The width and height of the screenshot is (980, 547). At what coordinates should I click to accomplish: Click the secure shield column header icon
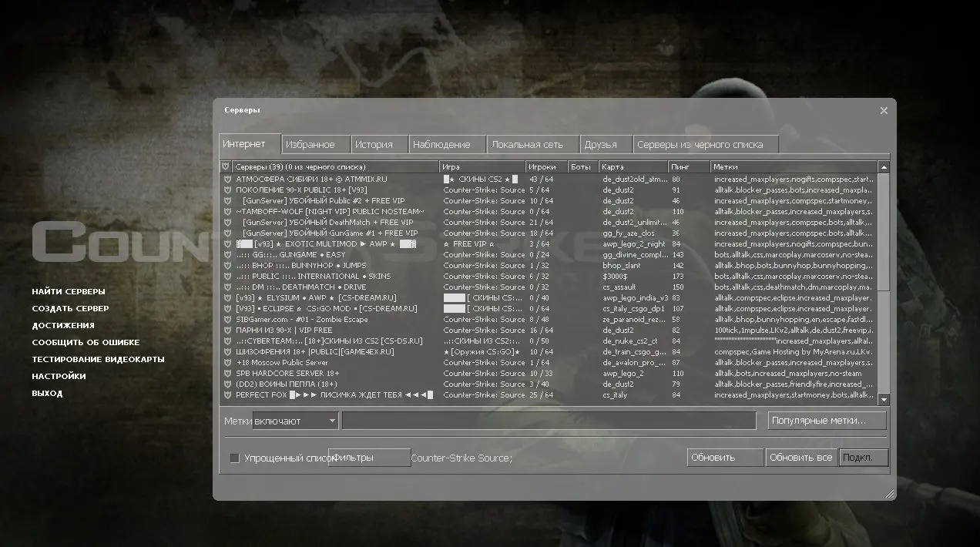coord(226,166)
